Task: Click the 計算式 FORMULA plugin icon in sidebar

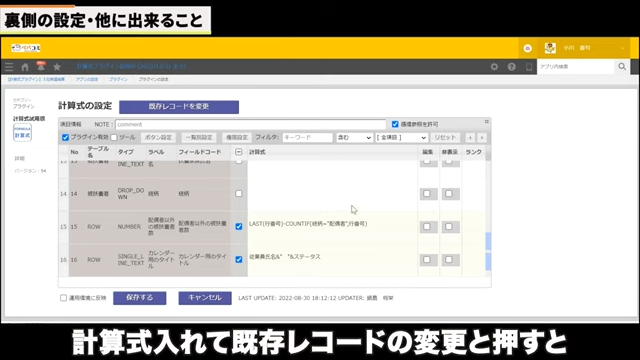Action: click(22, 133)
